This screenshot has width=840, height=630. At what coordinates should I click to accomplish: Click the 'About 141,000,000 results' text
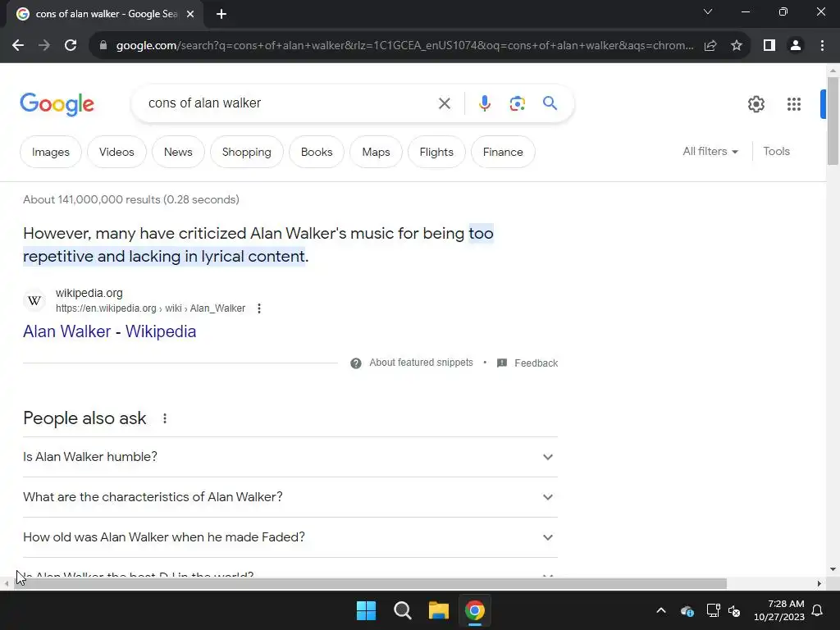tap(130, 200)
